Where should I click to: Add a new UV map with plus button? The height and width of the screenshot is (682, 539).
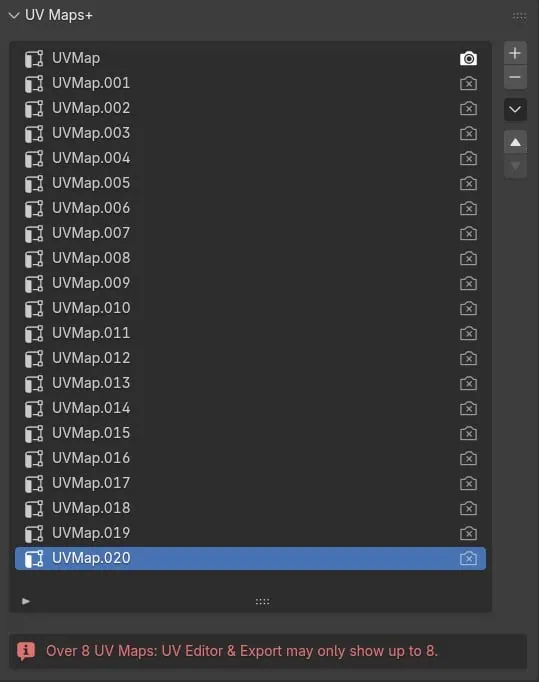(515, 53)
